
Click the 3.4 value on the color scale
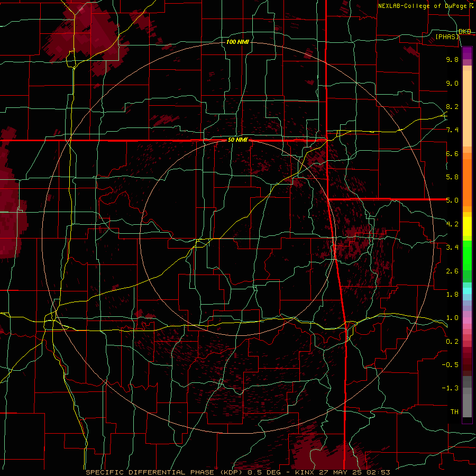452,248
